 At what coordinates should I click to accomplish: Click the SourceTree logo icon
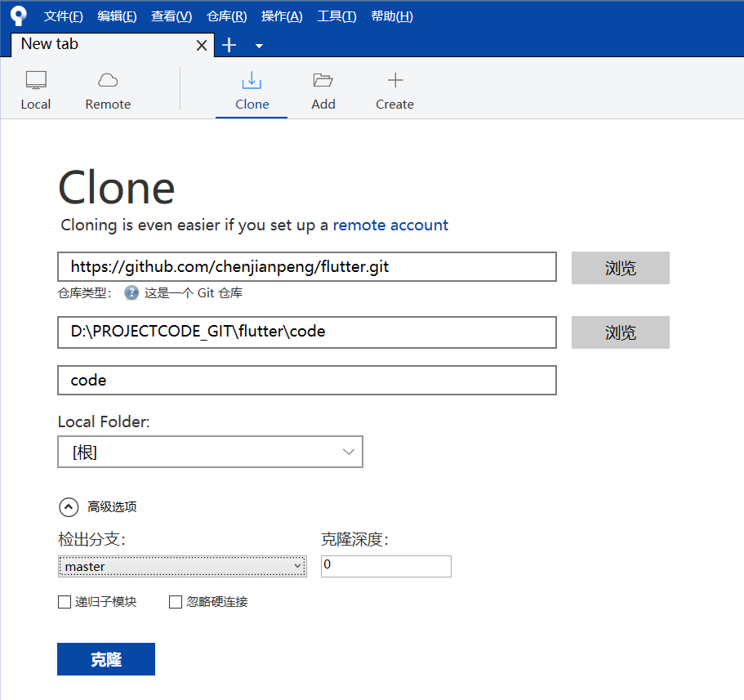pyautogui.click(x=18, y=16)
